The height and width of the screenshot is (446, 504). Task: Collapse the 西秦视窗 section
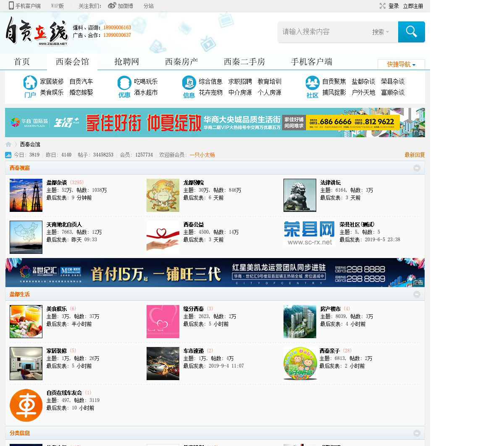click(417, 168)
